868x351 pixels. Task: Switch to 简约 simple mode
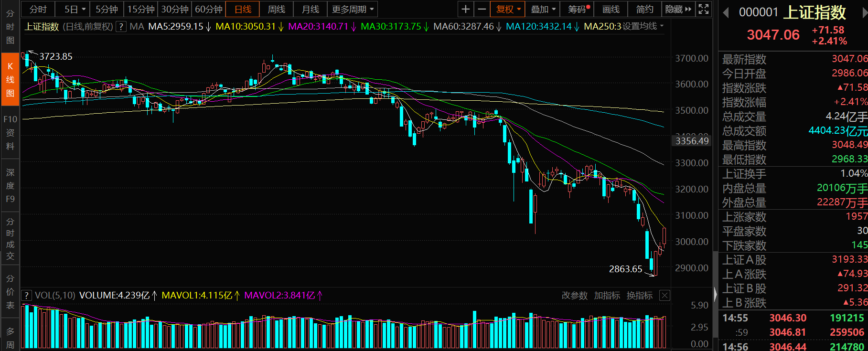coord(645,9)
